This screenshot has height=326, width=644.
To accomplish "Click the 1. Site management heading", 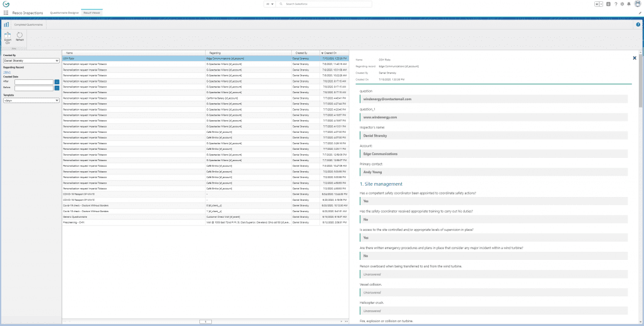I will (380, 184).
